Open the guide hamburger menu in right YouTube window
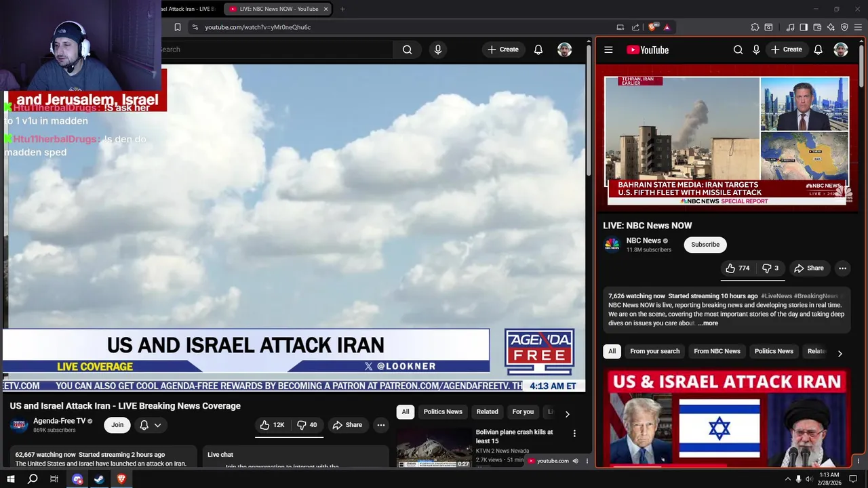This screenshot has width=868, height=488. (x=608, y=49)
